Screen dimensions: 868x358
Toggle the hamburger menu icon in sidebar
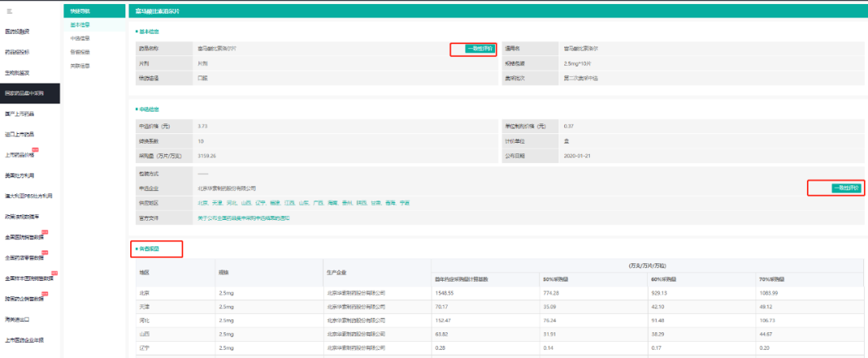pos(9,10)
